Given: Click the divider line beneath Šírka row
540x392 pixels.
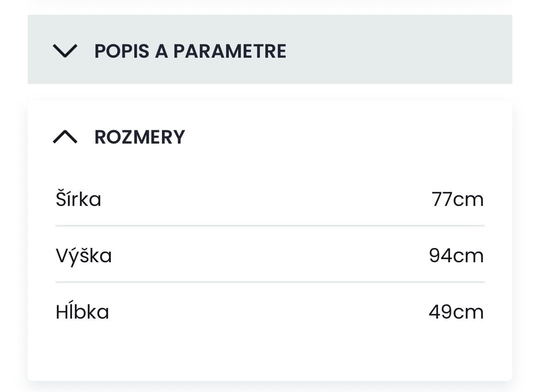Looking at the screenshot, I should click(270, 226).
